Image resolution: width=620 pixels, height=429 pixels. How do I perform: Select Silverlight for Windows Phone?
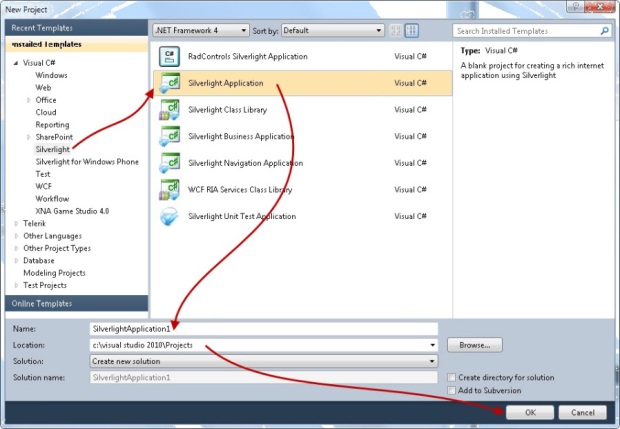point(87,162)
